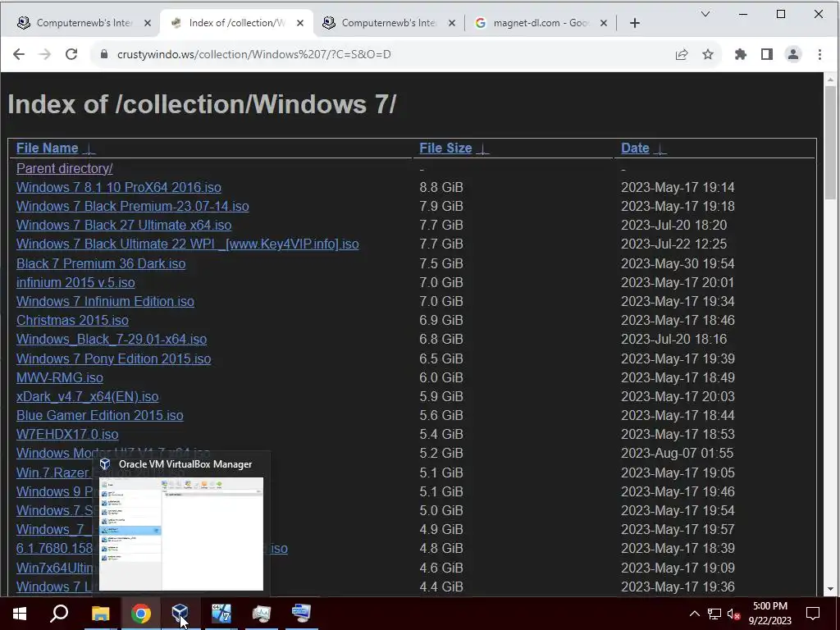Open the Parent directory link
Viewport: 840px width, 630px height.
click(64, 168)
